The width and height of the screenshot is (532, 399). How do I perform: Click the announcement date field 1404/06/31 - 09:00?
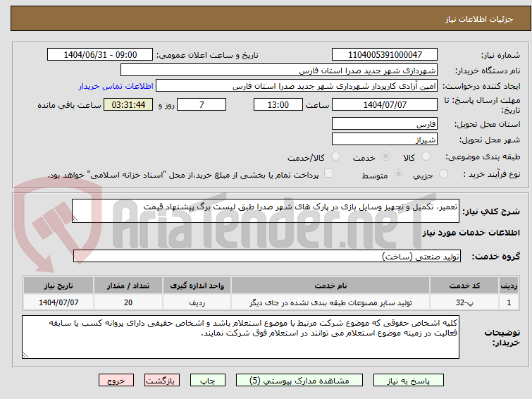100,55
